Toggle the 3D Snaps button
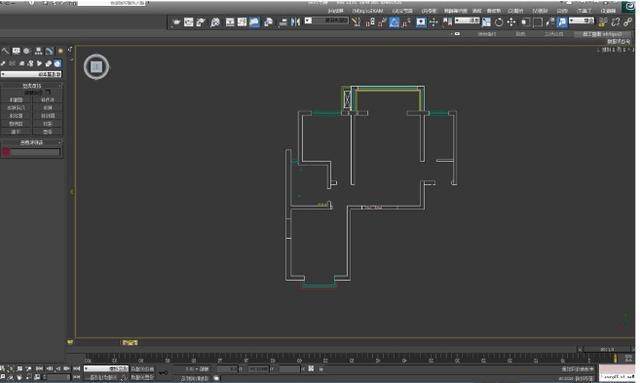 pyautogui.click(x=406, y=22)
